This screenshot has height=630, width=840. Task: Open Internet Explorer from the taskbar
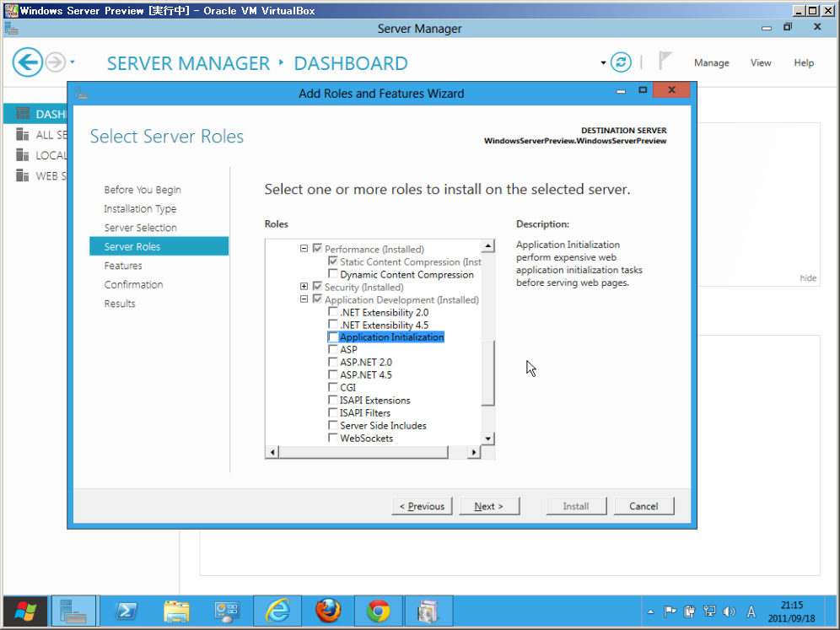pyautogui.click(x=277, y=611)
